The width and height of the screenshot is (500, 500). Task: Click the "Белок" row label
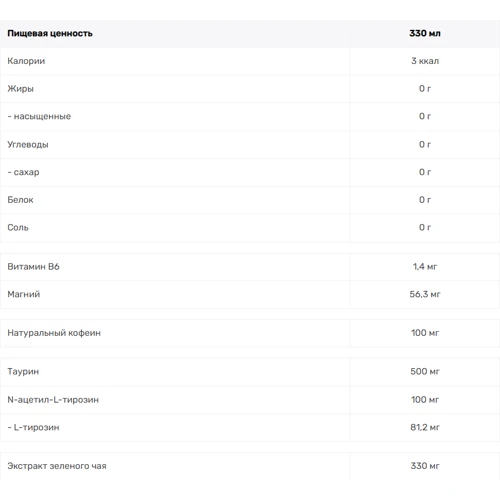point(20,200)
